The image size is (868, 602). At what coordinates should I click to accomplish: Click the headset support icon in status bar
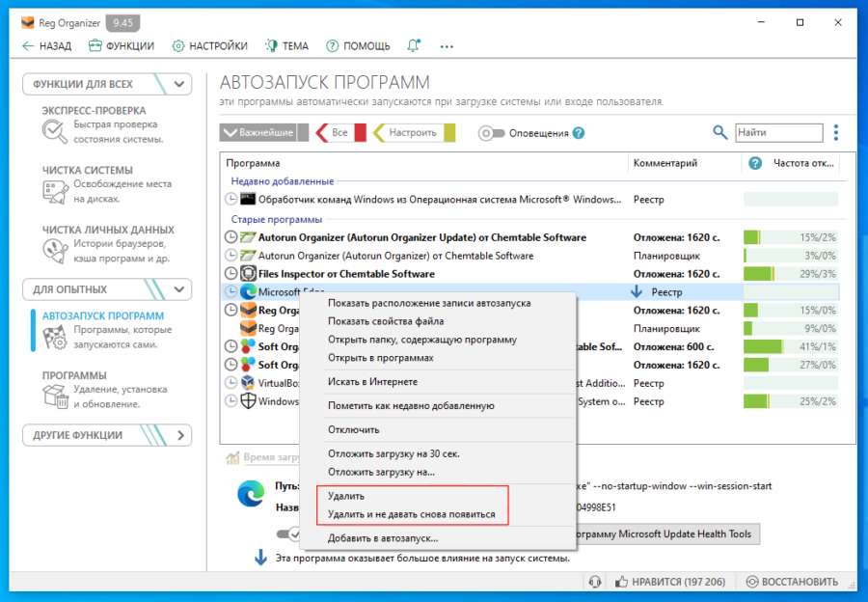595,582
